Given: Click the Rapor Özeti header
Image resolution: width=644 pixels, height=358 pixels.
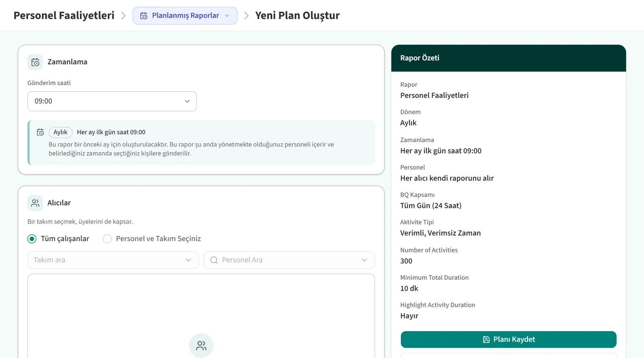Looking at the screenshot, I should (x=508, y=58).
